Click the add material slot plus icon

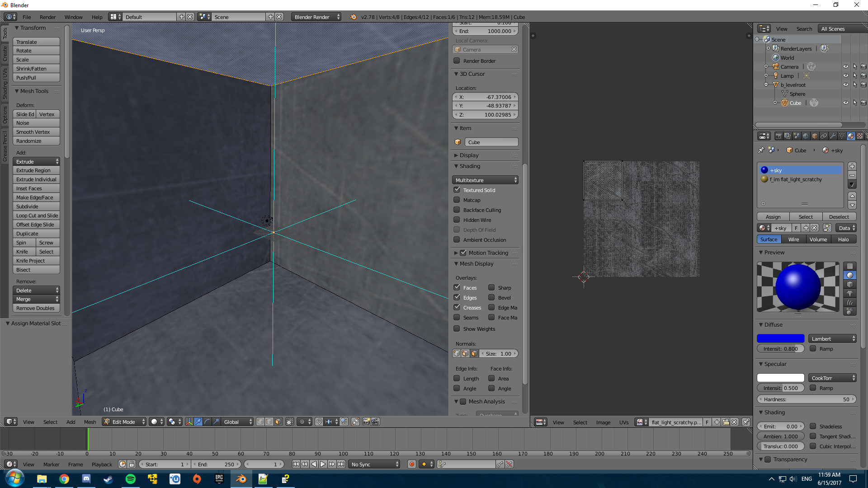click(852, 166)
